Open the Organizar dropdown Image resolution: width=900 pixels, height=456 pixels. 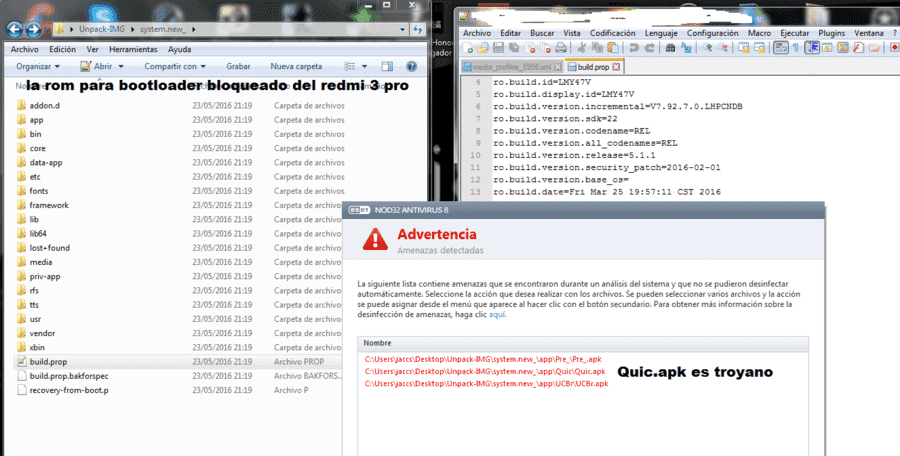click(x=38, y=67)
